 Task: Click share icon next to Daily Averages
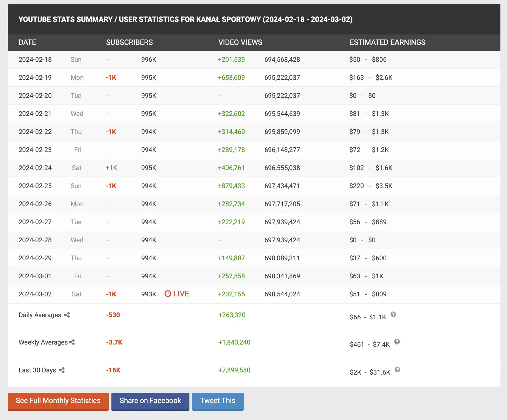pos(67,315)
